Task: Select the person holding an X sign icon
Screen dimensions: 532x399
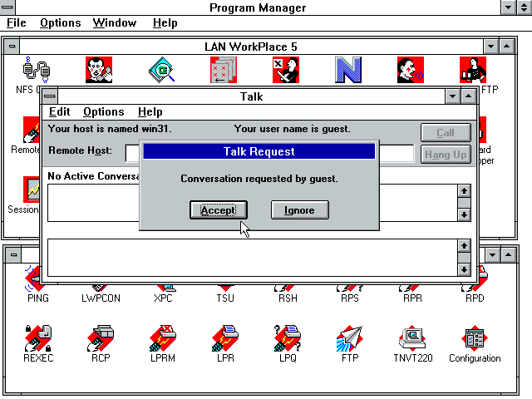Action: [x=286, y=70]
